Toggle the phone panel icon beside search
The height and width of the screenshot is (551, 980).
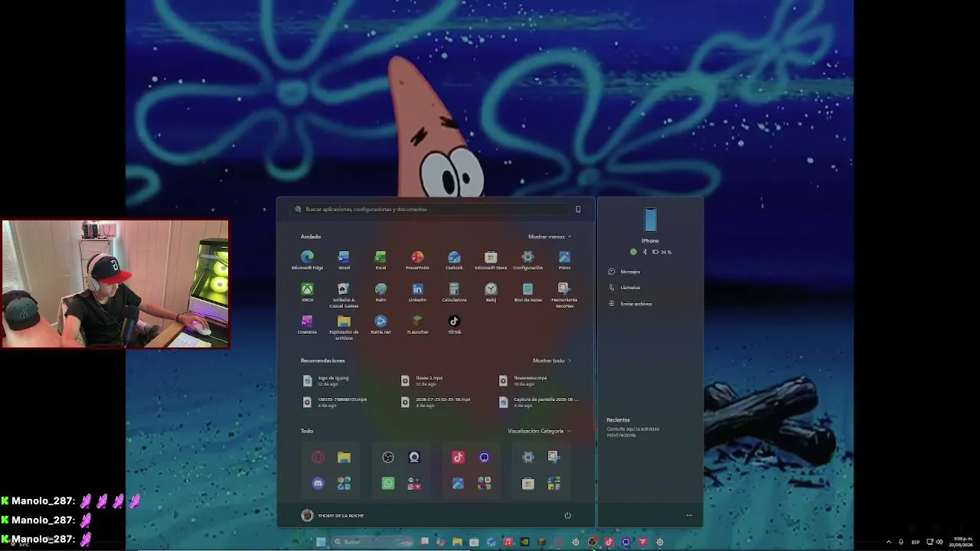(578, 209)
